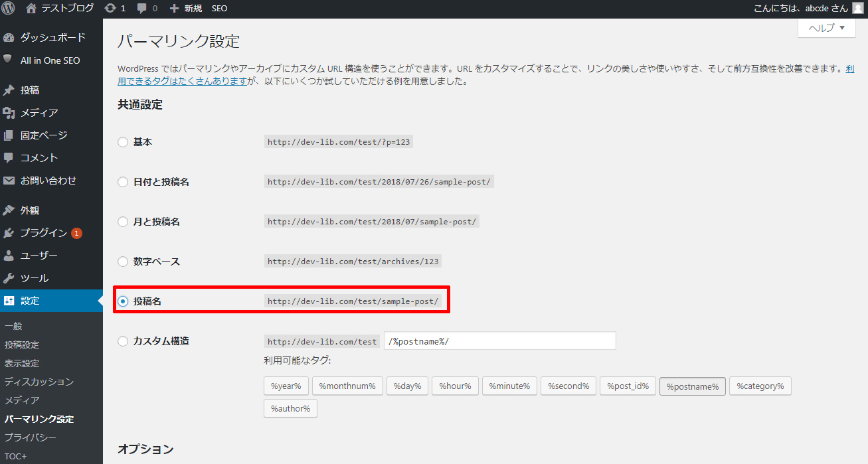This screenshot has height=464, width=868.
Task: Open ディスカッション settings submenu item
Action: coord(39,382)
